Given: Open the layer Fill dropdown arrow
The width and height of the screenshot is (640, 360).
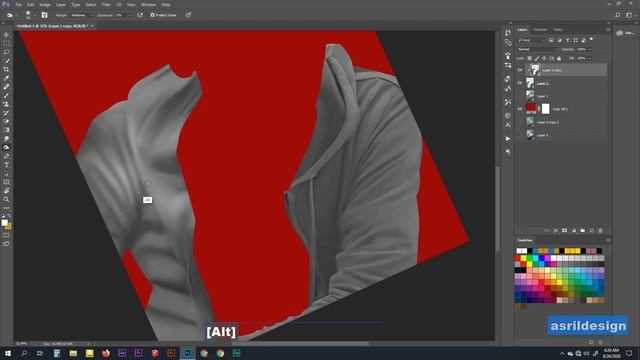Looking at the screenshot, I should 590,58.
